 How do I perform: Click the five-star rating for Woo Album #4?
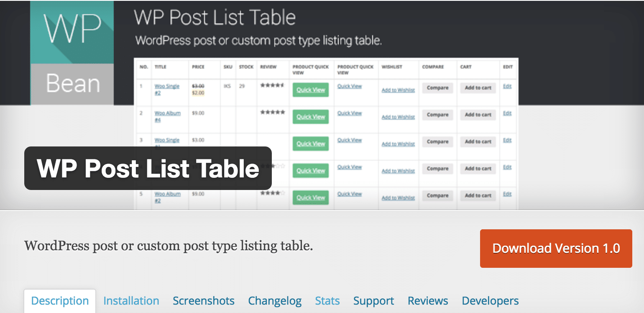tap(273, 112)
